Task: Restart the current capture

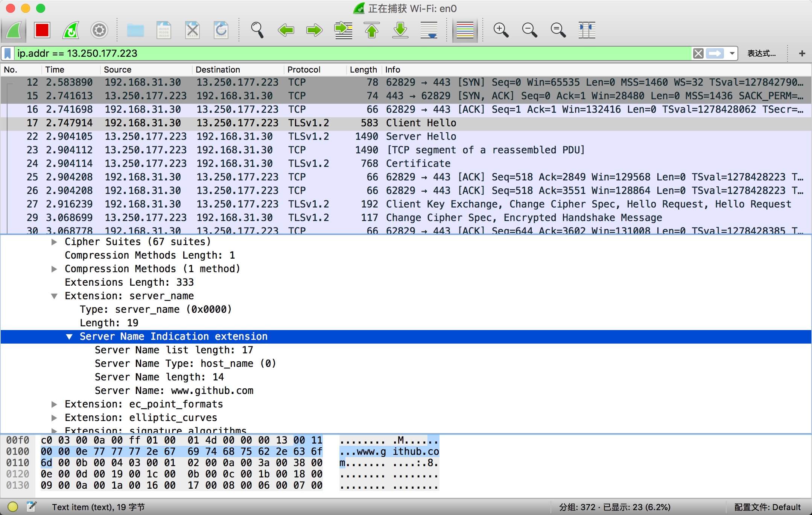Action: pyautogui.click(x=70, y=30)
